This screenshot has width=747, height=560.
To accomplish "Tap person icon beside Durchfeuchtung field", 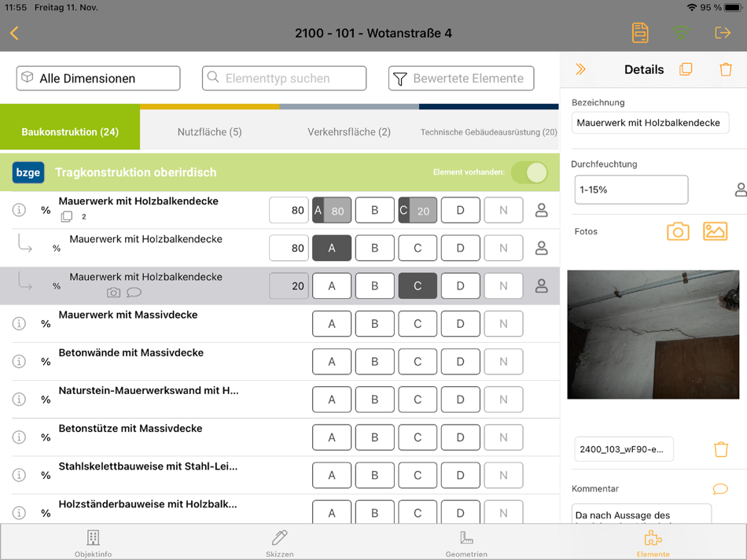I will point(741,190).
